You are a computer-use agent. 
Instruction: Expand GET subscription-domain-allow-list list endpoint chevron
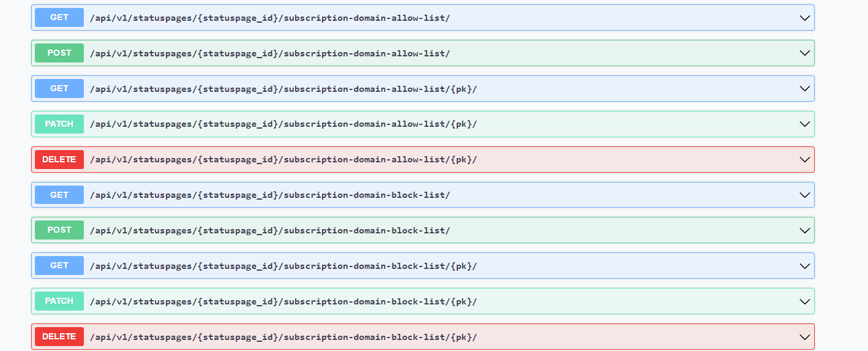coord(805,18)
